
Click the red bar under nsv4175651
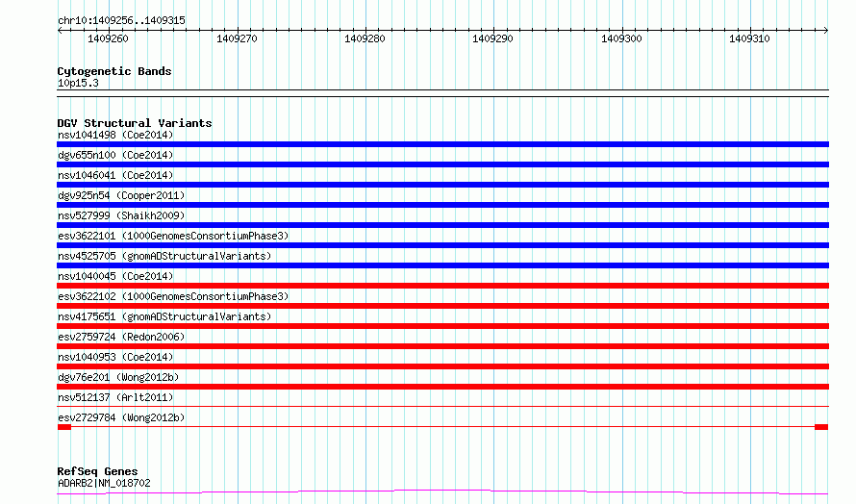pyautogui.click(x=442, y=326)
